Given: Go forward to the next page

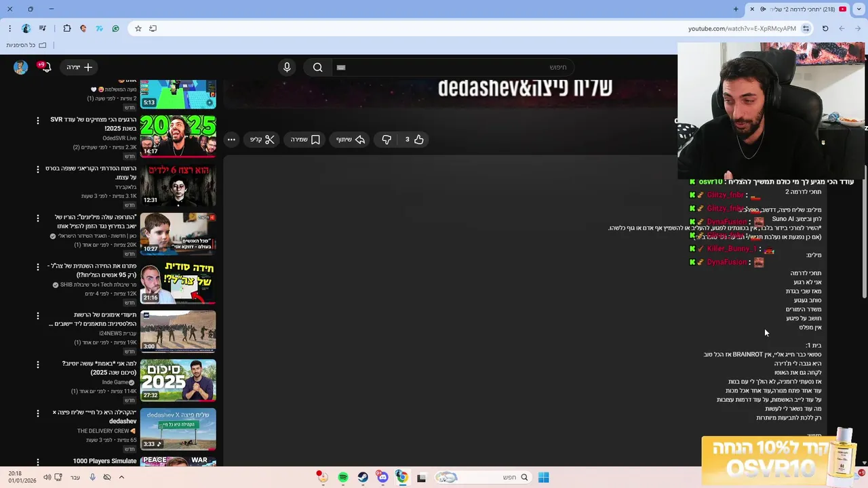Looking at the screenshot, I should coord(842,28).
